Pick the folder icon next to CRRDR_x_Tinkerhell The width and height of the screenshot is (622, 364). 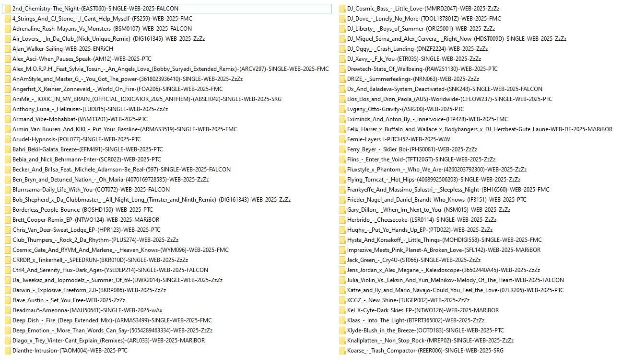point(8,260)
